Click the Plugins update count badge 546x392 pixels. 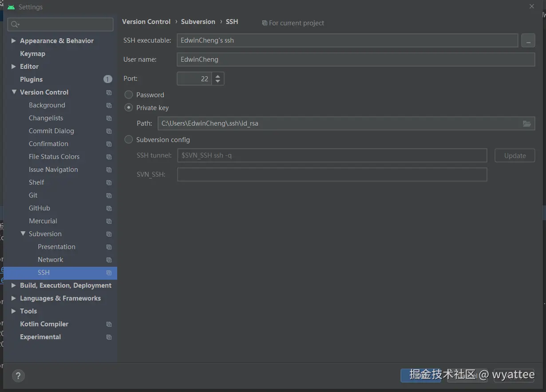[108, 79]
